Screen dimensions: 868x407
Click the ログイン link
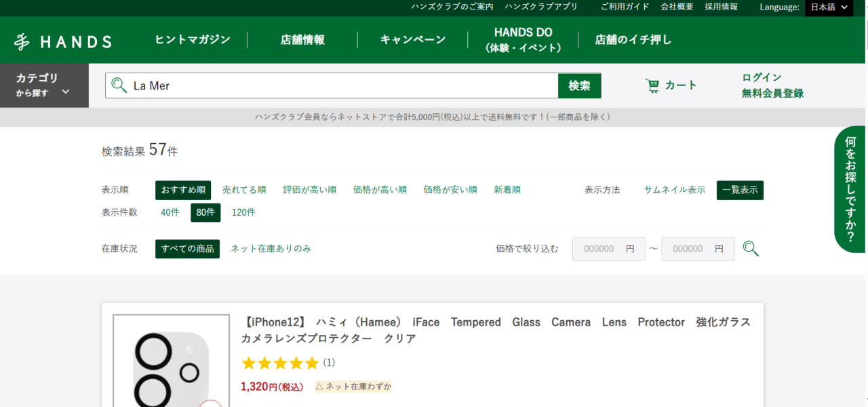(762, 77)
